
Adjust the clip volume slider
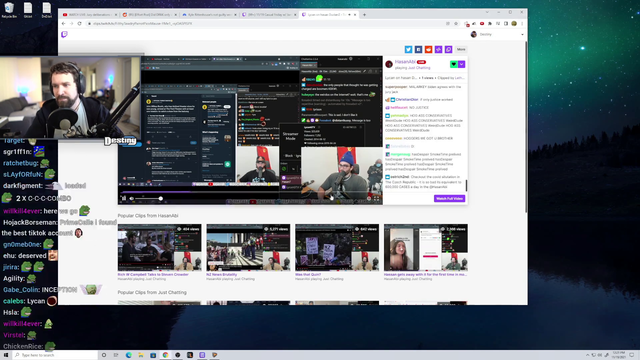tap(149, 199)
